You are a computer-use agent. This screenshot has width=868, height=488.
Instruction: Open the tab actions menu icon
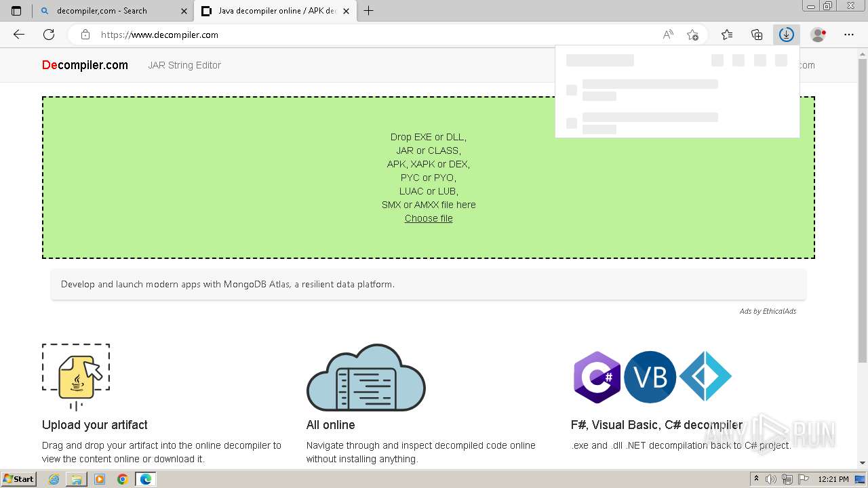[x=16, y=11]
